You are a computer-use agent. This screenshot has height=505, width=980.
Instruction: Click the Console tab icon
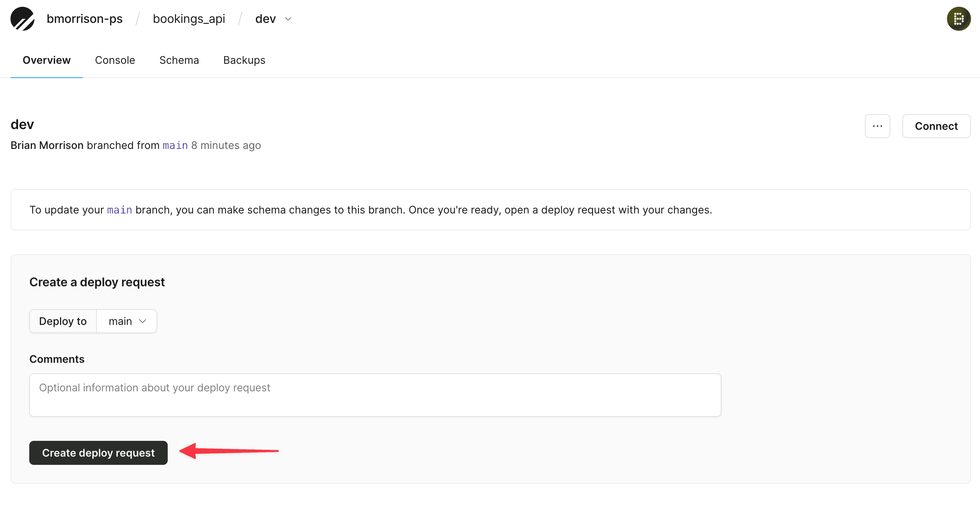coord(114,60)
